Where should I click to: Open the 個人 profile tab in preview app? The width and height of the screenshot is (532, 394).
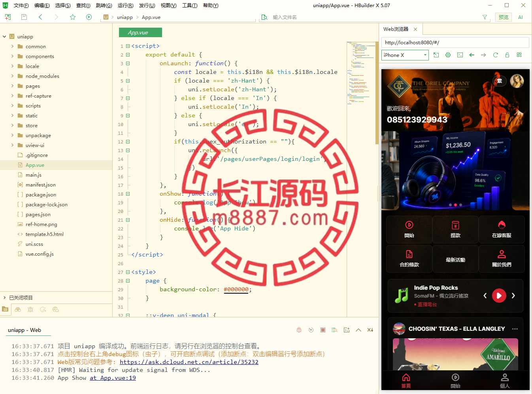point(505,381)
